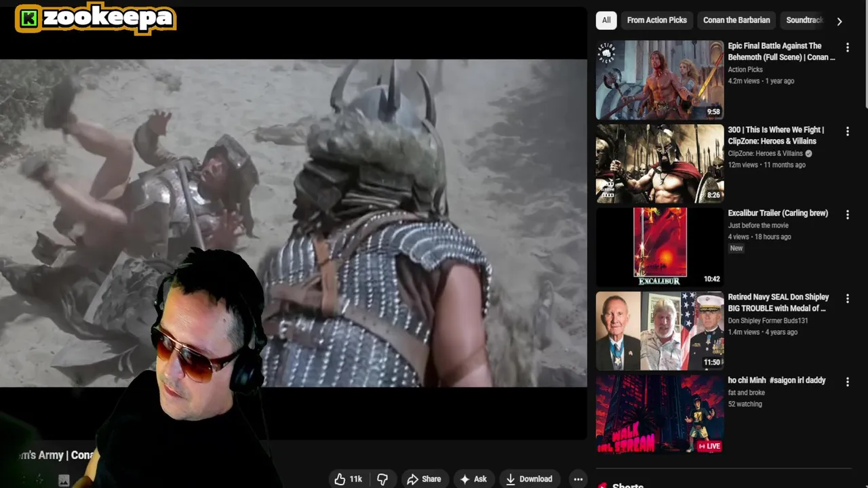Click the '4.2m views · 1 year ago' text

(761, 81)
